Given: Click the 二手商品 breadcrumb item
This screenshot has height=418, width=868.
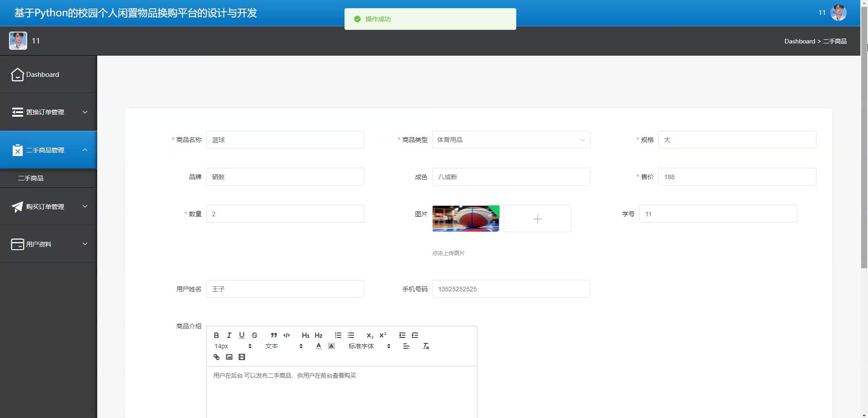Looking at the screenshot, I should (x=835, y=41).
